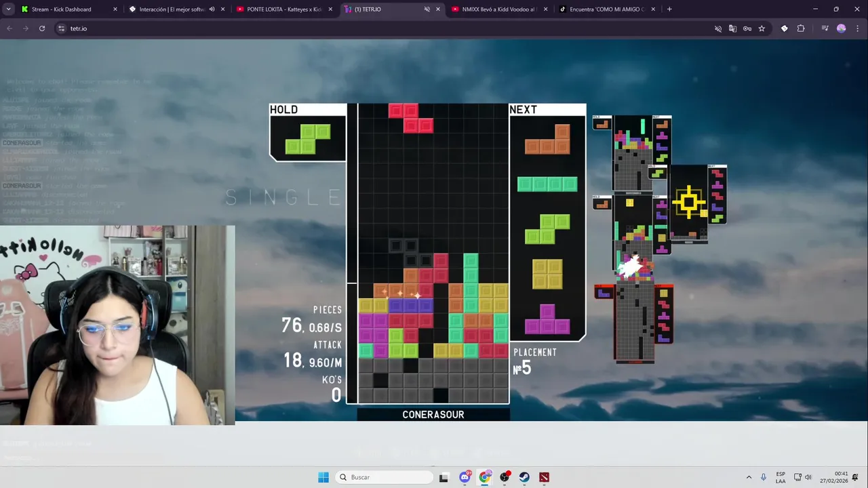The height and width of the screenshot is (488, 868).
Task: Reload the tetr.io page
Action: click(x=42, y=28)
